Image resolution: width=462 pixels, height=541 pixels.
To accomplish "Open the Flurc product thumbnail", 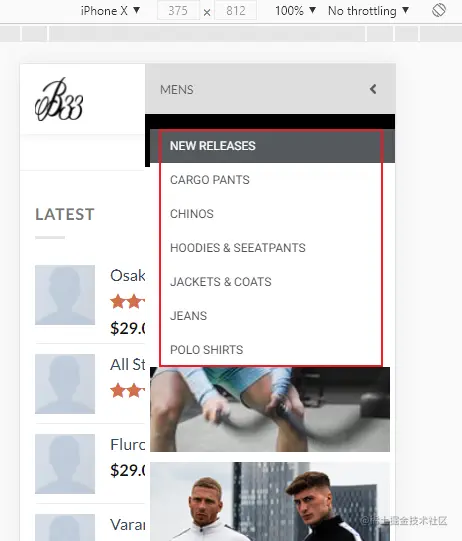I will tap(65, 464).
